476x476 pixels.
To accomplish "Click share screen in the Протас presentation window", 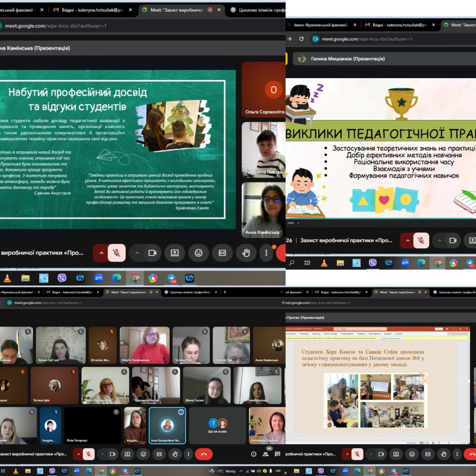I will point(396,454).
